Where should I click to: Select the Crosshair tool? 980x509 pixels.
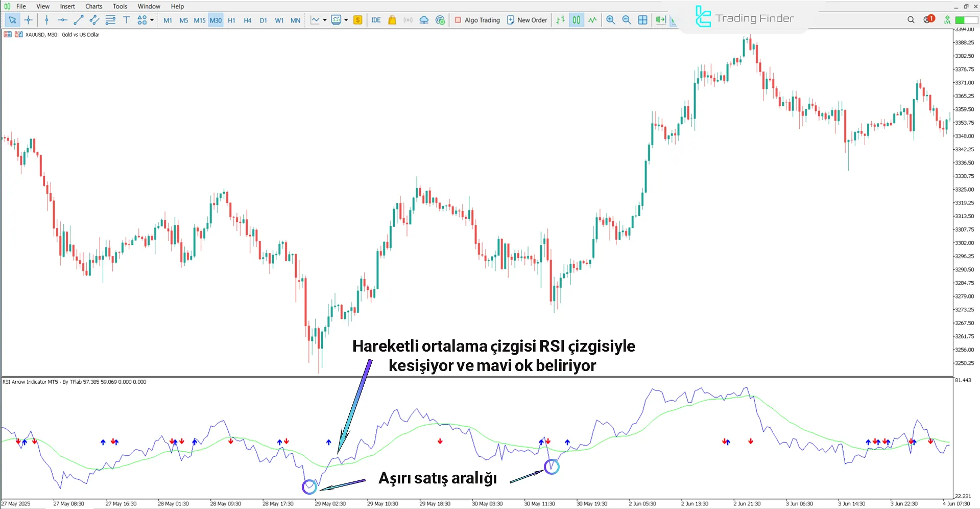coord(28,20)
